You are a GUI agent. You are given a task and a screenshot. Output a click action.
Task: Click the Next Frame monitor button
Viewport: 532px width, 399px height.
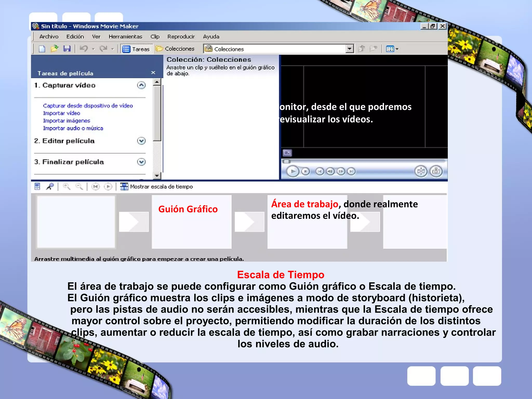(341, 171)
